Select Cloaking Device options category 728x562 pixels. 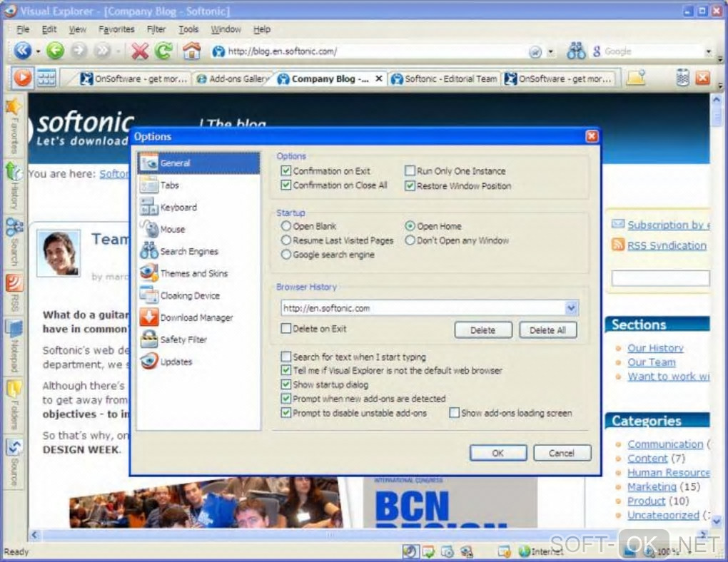click(198, 295)
